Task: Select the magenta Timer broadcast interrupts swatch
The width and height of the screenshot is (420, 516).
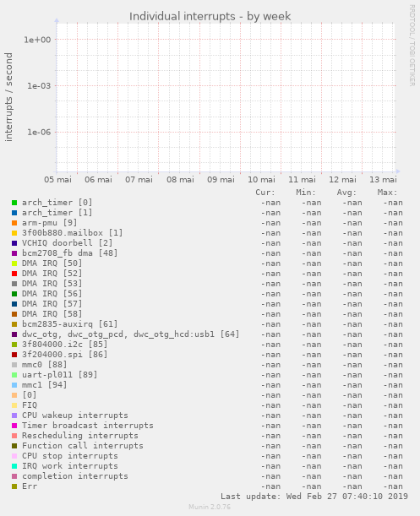Action: pyautogui.click(x=14, y=426)
